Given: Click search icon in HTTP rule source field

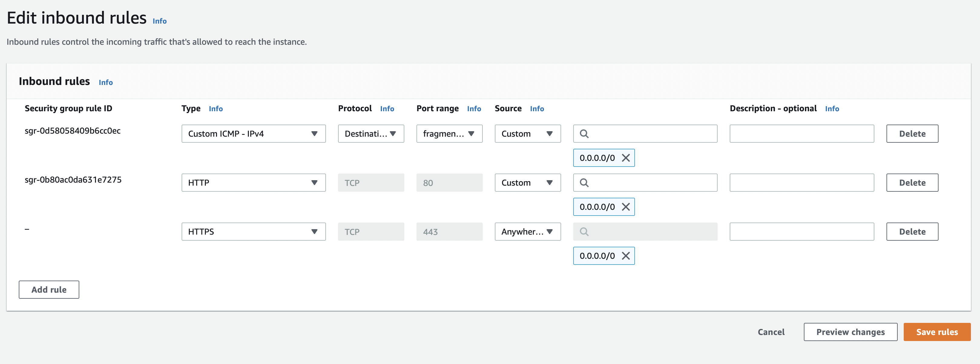Looking at the screenshot, I should (584, 183).
